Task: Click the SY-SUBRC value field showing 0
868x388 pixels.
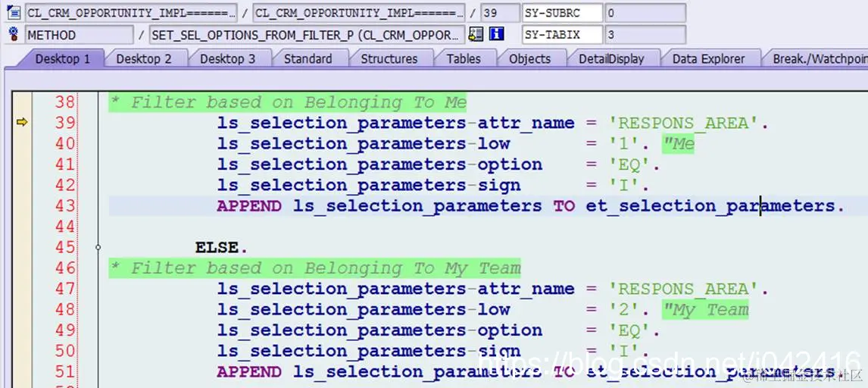Action: click(x=645, y=13)
